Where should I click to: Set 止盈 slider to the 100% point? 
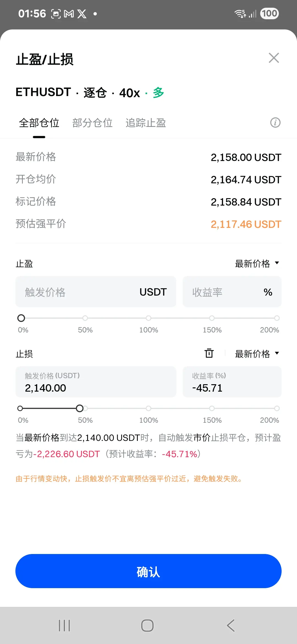pyautogui.click(x=148, y=318)
